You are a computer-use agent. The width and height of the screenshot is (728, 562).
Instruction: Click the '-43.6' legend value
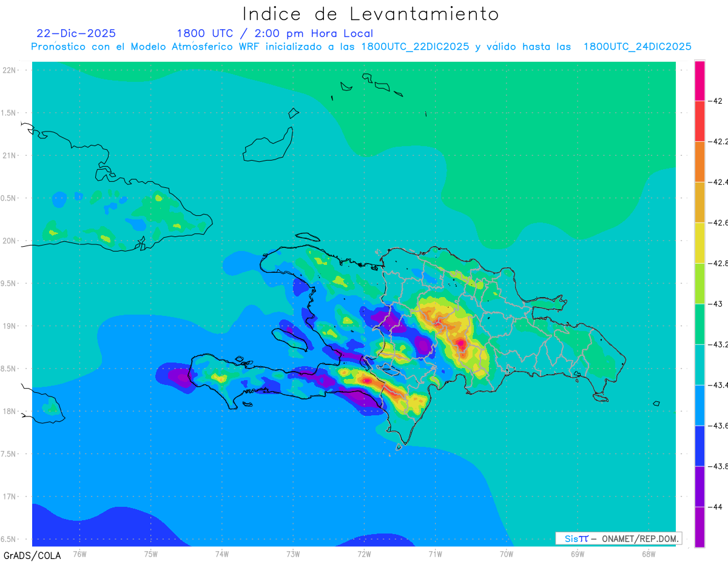click(x=718, y=426)
